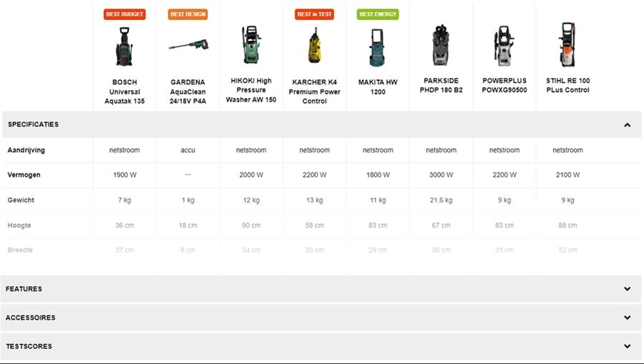
Task: Select the 1800 W power value
Action: pos(377,174)
